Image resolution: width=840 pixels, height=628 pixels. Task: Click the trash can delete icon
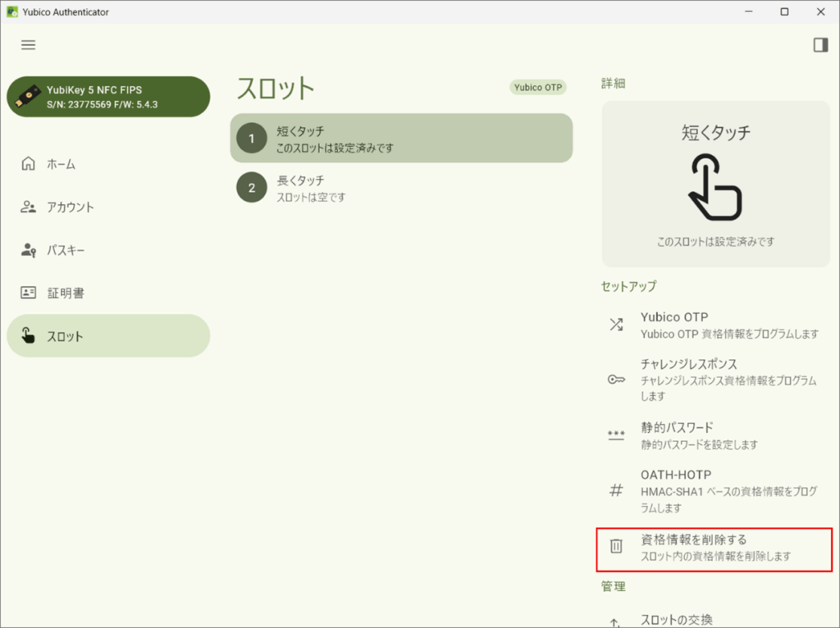(x=616, y=545)
